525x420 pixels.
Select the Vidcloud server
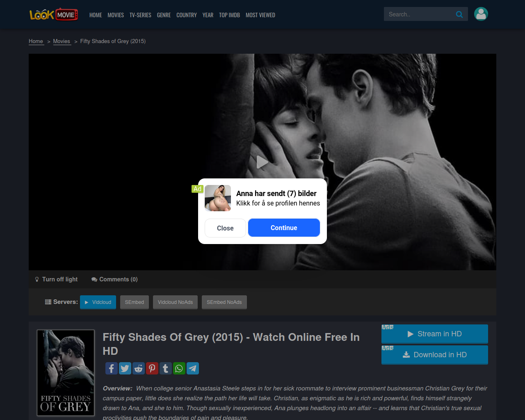pos(98,302)
